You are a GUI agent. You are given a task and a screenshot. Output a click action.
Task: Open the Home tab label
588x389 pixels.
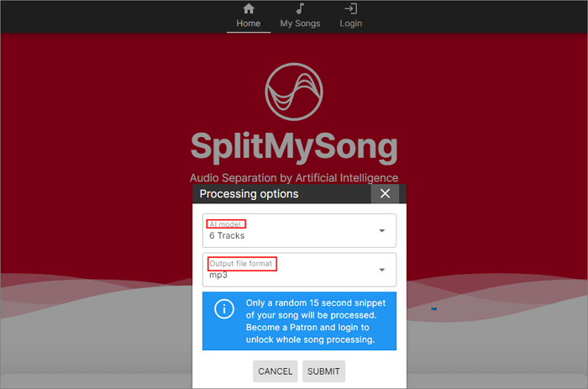(249, 24)
